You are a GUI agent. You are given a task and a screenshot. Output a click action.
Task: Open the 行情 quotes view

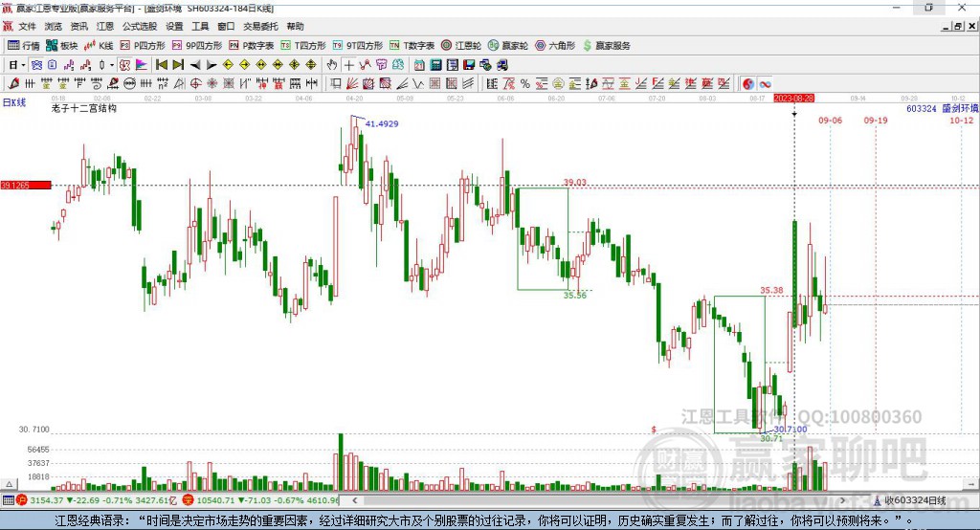[24, 46]
